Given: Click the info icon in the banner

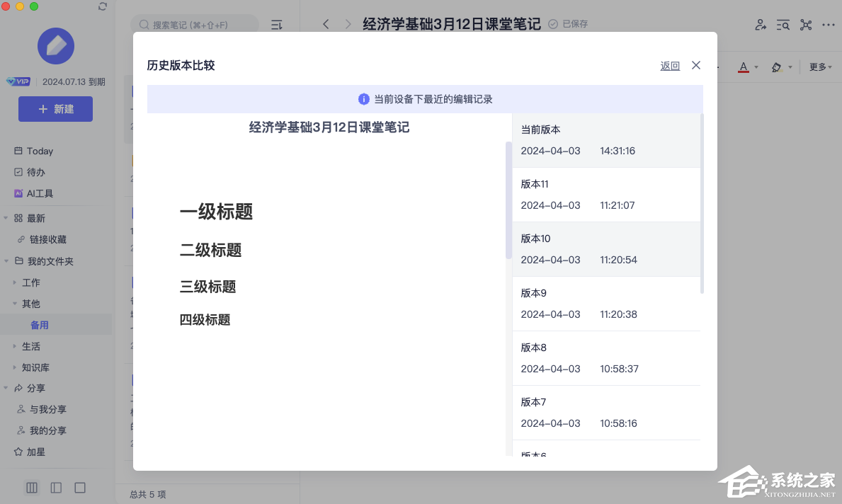Looking at the screenshot, I should (x=363, y=99).
